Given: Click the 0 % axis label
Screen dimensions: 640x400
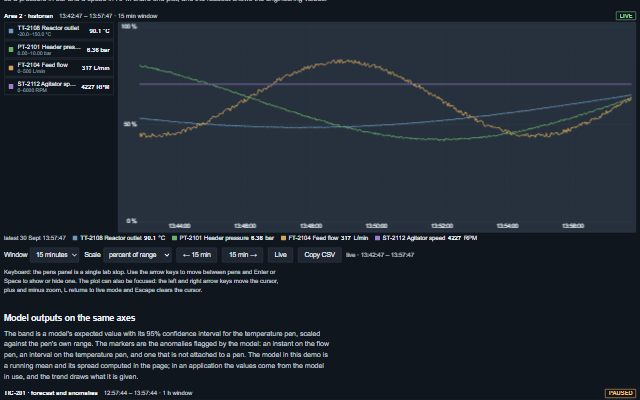Looking at the screenshot, I should [131, 221].
